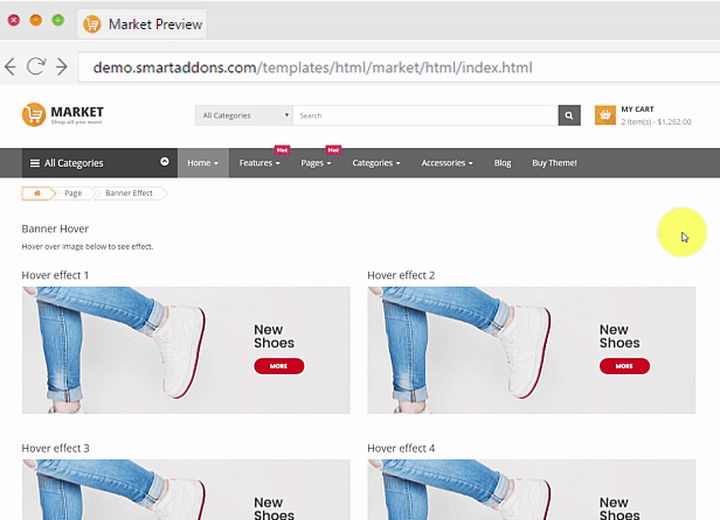Click the hamburger icon beside All Categories
The width and height of the screenshot is (720, 520).
pos(35,163)
